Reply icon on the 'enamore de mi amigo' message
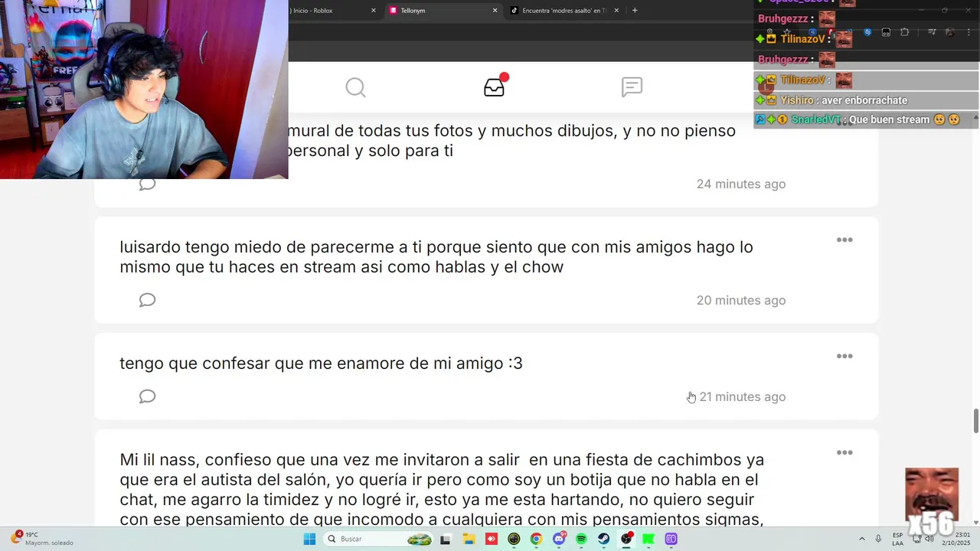This screenshot has width=980, height=551. [147, 396]
